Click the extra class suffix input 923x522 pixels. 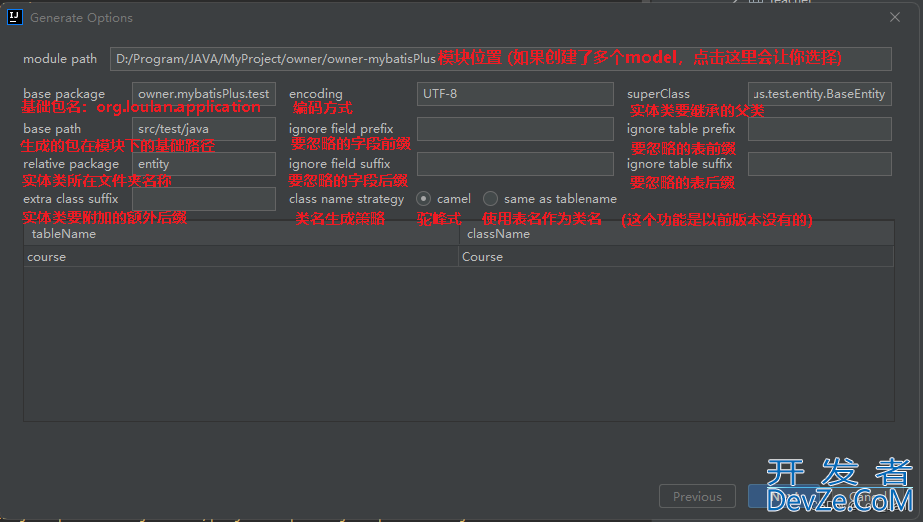tap(204, 199)
